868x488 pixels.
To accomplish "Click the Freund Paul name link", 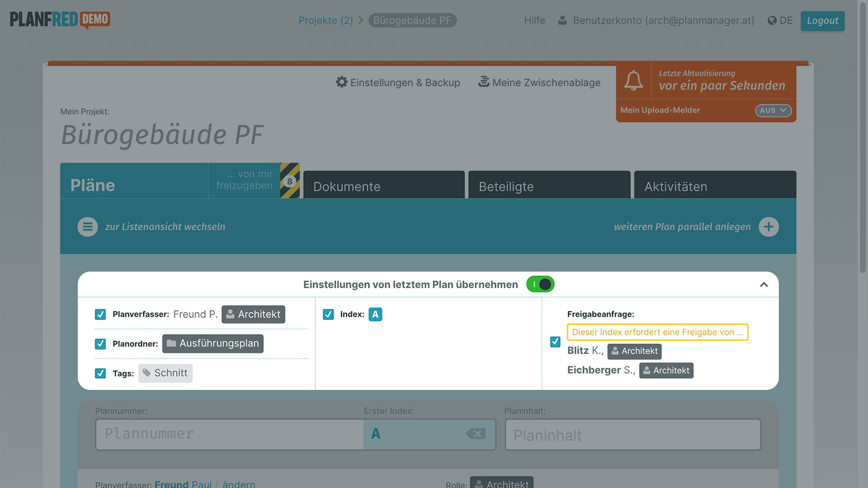I will tap(183, 484).
